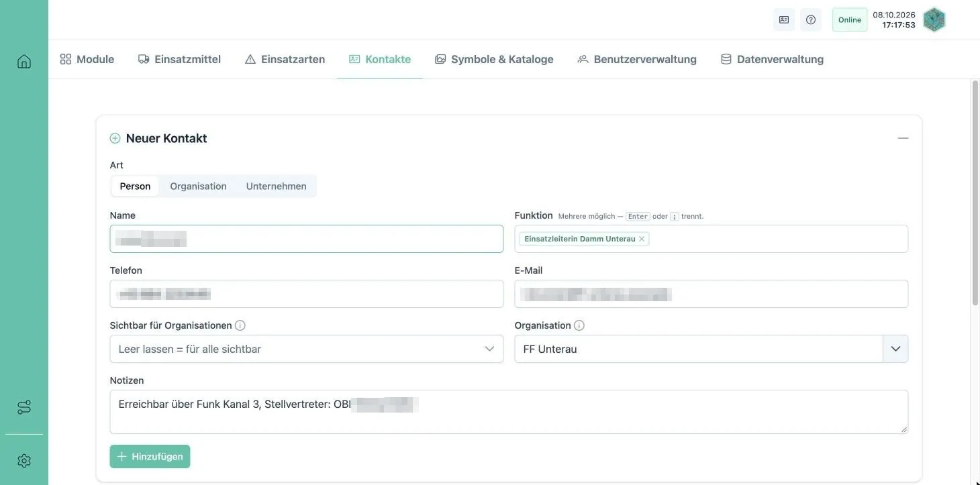Open the workflow routes icon in sidebar
Viewport: 980px width, 485px height.
pyautogui.click(x=24, y=407)
